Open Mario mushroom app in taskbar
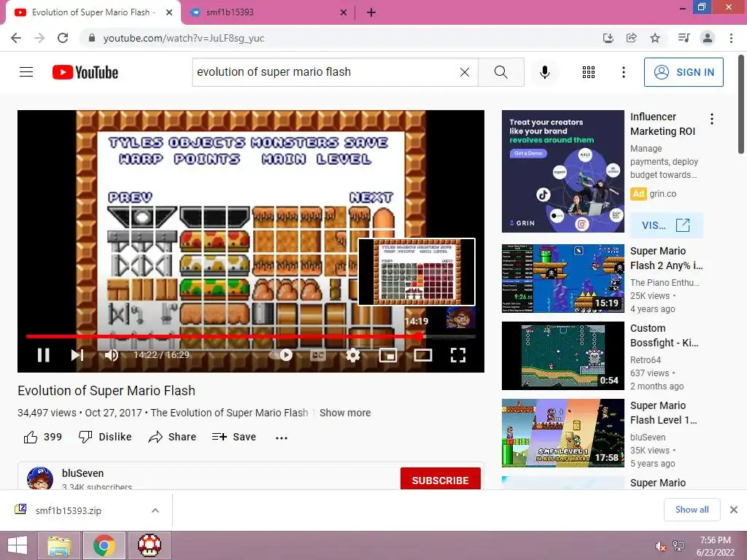 (x=149, y=545)
